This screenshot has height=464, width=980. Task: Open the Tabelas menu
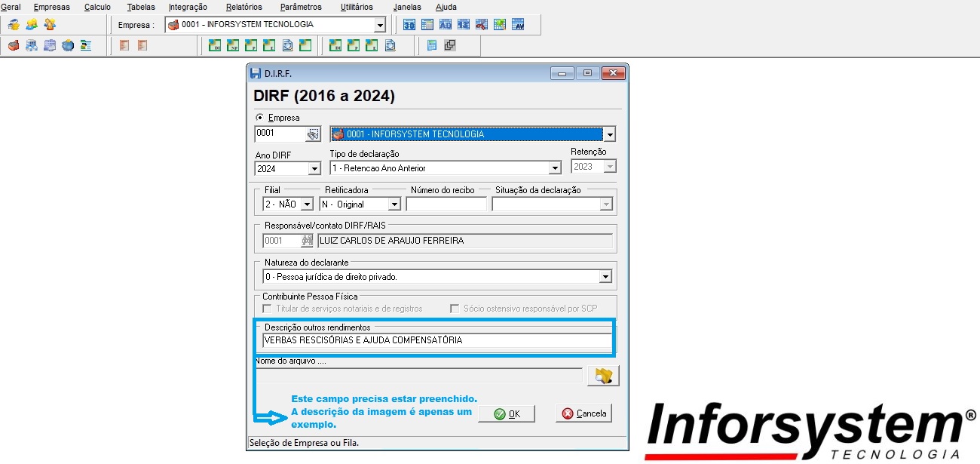coord(141,7)
